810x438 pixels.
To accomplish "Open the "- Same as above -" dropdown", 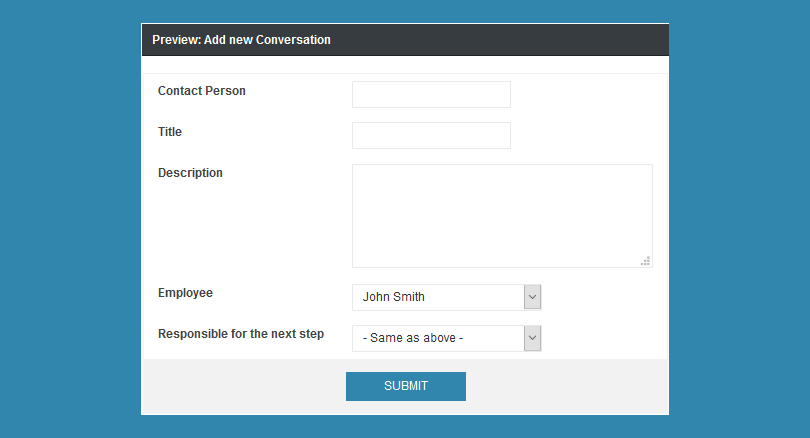I will point(446,338).
